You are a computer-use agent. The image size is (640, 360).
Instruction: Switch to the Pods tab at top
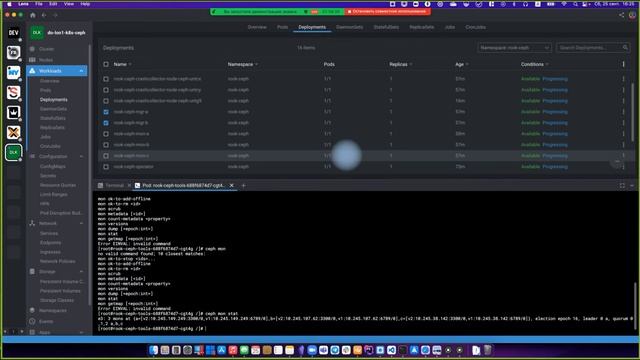(282, 27)
